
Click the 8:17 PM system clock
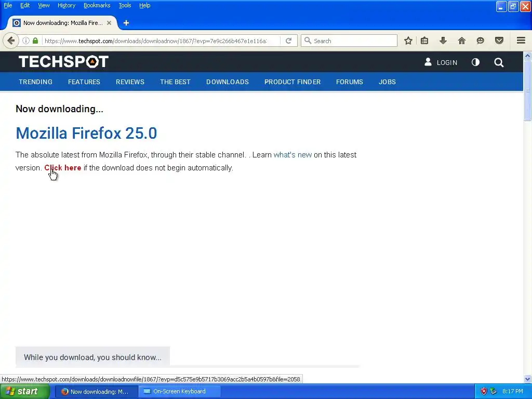point(513,391)
